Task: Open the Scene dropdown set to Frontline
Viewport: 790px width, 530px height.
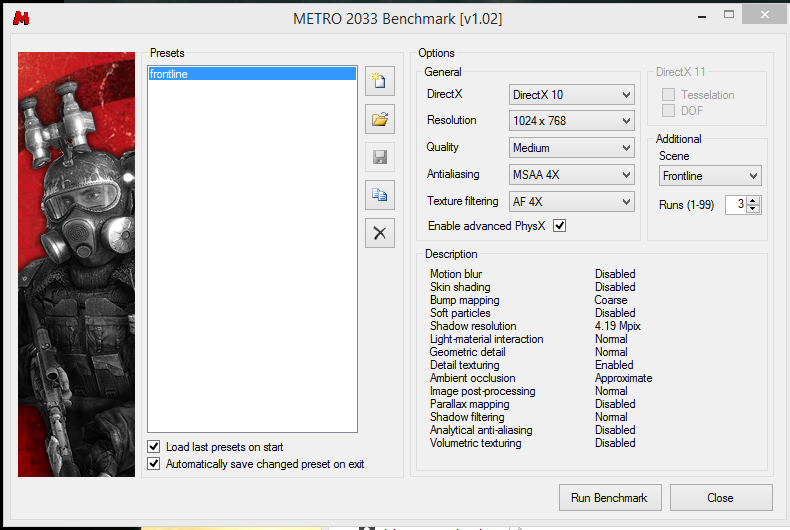Action: click(x=710, y=176)
